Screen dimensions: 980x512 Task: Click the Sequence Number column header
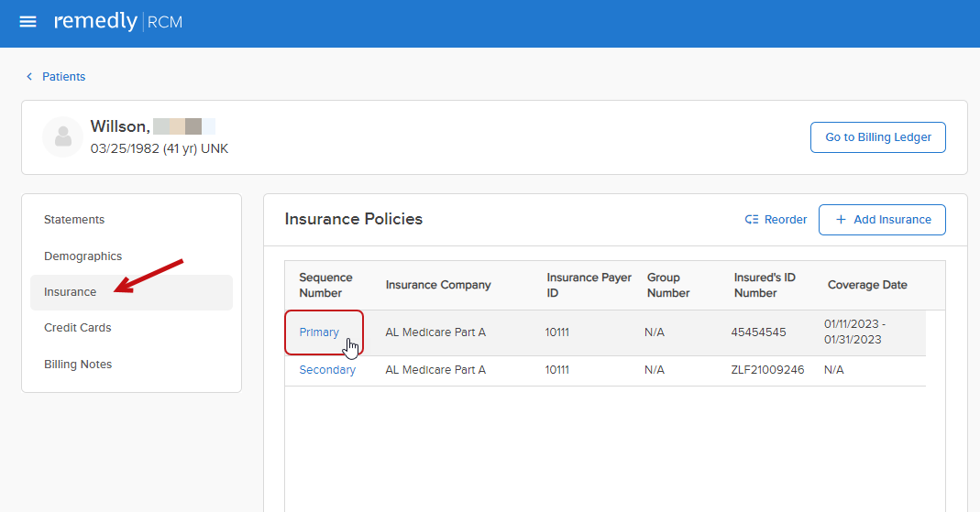(325, 286)
